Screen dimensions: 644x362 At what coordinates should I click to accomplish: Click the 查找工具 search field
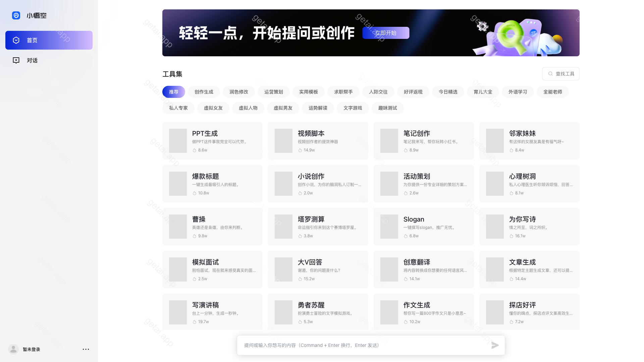pyautogui.click(x=561, y=74)
